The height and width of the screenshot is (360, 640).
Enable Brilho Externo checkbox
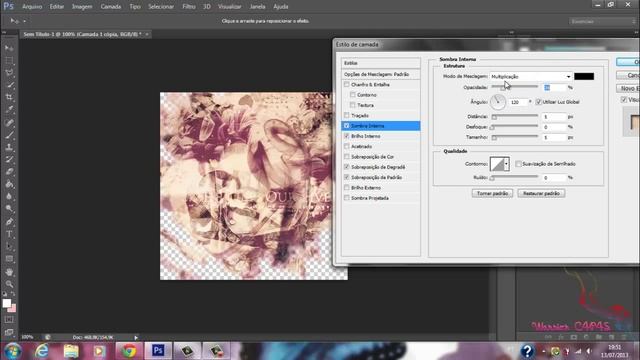pyautogui.click(x=347, y=188)
